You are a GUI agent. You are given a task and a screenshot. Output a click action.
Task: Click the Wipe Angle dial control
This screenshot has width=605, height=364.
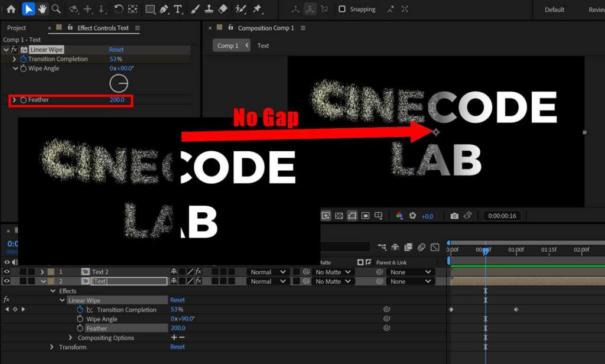(119, 83)
